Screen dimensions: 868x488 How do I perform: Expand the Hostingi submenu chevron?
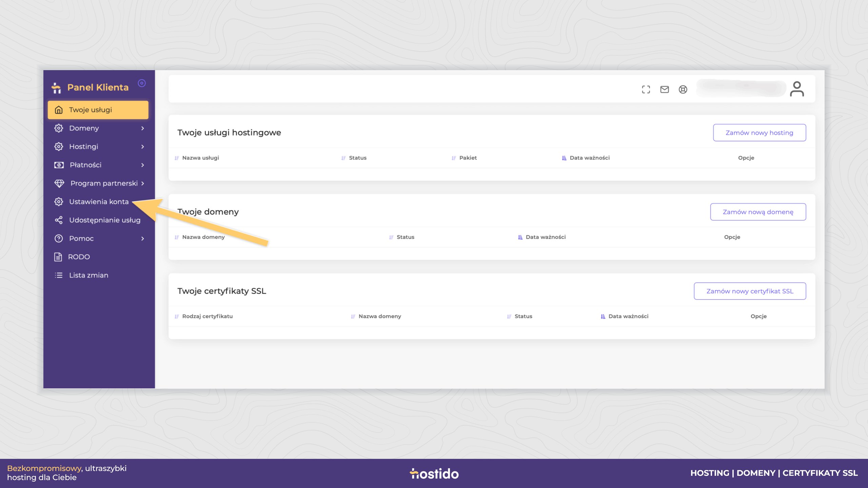(143, 147)
